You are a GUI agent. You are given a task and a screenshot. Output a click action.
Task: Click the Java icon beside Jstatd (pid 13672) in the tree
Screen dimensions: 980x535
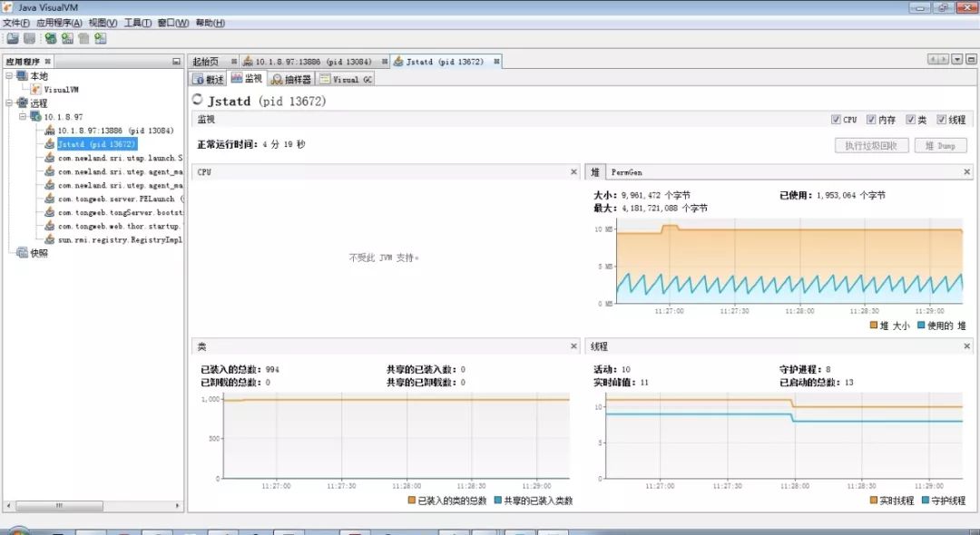[x=49, y=144]
